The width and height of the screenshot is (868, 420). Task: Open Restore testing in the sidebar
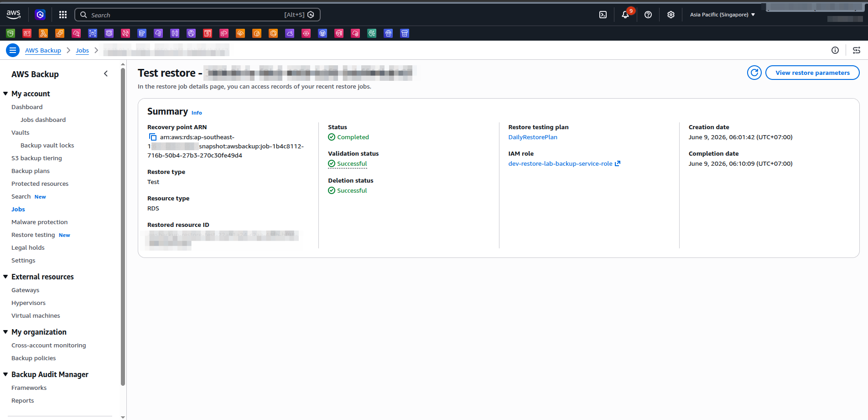(x=33, y=235)
